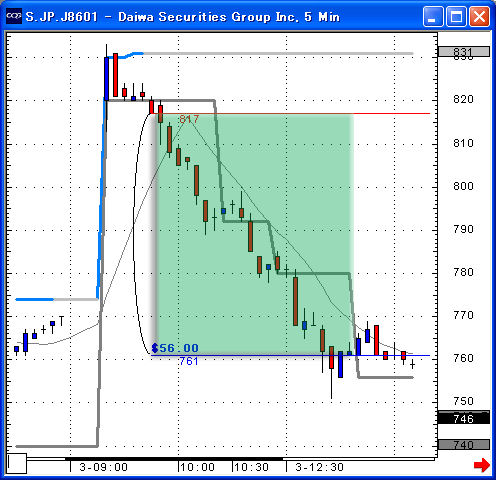The width and height of the screenshot is (496, 480).
Task: Minimize the Daiwa Securities chart window
Action: coord(433,16)
